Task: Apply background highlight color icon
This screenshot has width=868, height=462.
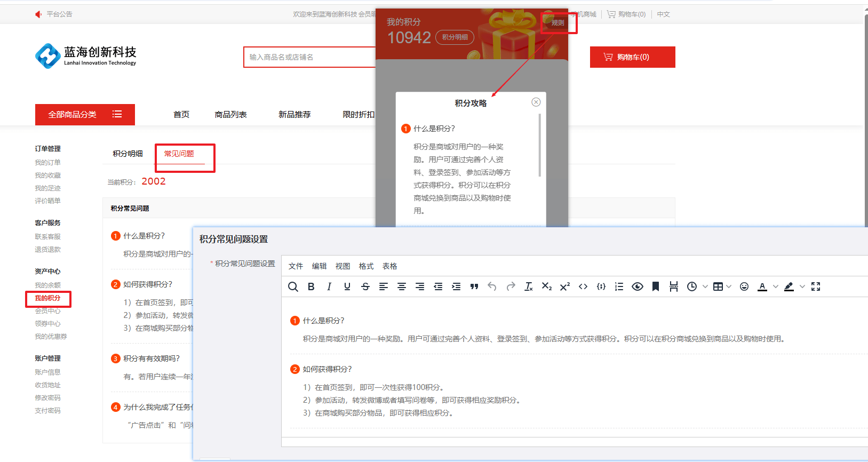Action: [x=789, y=286]
